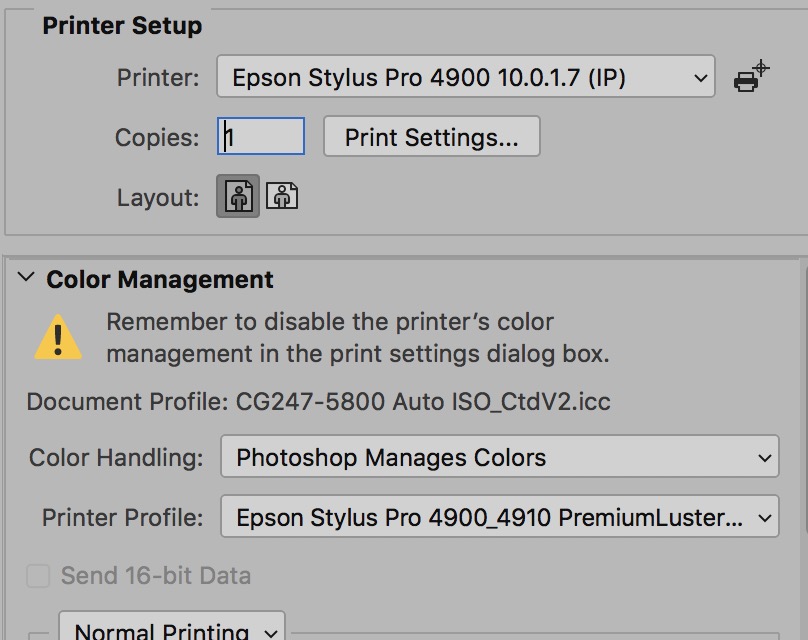This screenshot has width=808, height=640.
Task: Click the Color Management heading text
Action: (160, 280)
